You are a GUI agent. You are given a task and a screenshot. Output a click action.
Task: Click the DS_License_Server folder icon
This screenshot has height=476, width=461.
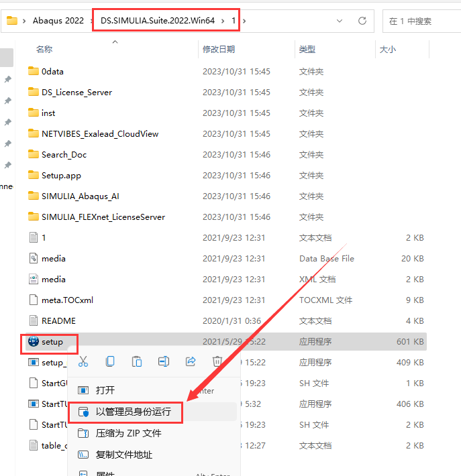[34, 92]
